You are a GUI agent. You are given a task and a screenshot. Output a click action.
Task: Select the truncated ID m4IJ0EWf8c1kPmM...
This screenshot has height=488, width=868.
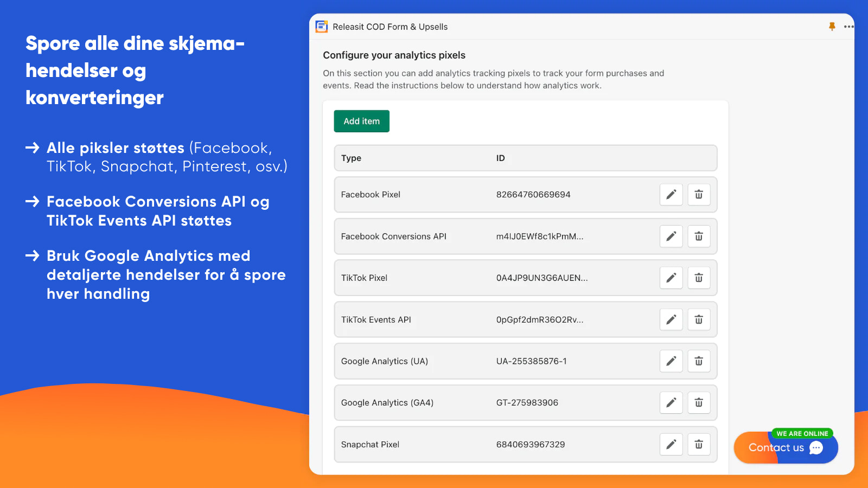click(x=540, y=236)
